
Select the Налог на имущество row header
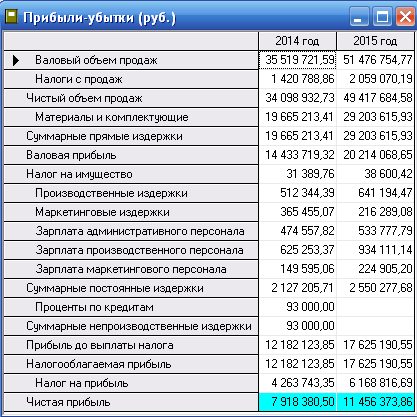131,174
